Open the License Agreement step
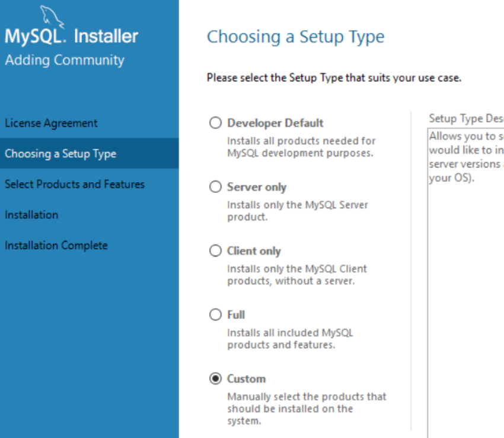 (51, 123)
